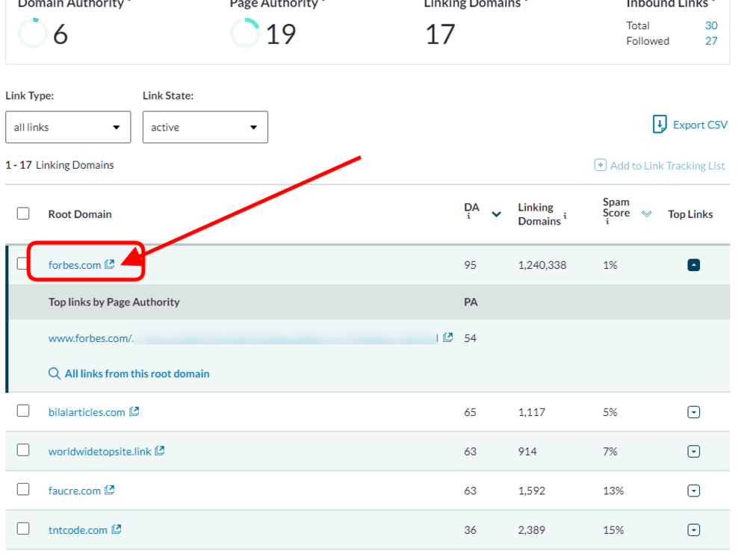Open bilalarticles.com root domain link

(x=87, y=412)
